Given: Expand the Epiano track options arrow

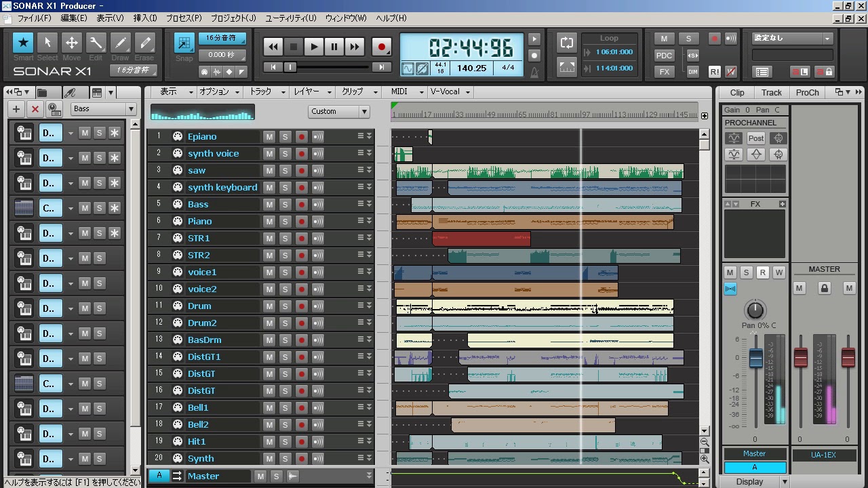Looking at the screenshot, I should tap(370, 136).
